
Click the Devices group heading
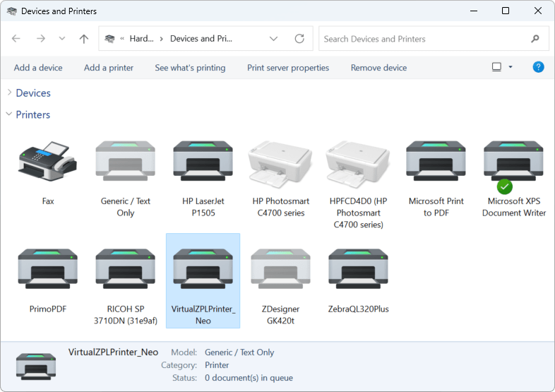coord(33,93)
